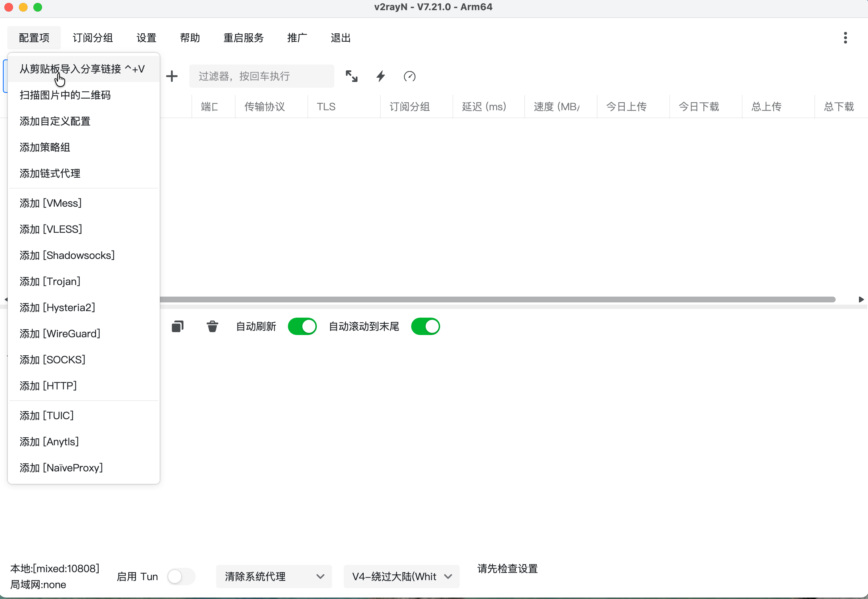Sort by the 延迟 (ms) column header
This screenshot has width=868, height=599.
(x=489, y=107)
